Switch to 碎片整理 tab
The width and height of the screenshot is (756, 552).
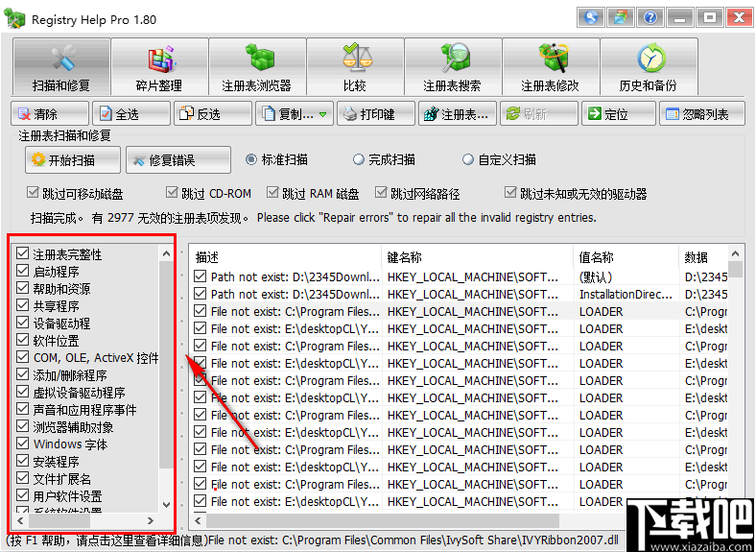click(159, 66)
